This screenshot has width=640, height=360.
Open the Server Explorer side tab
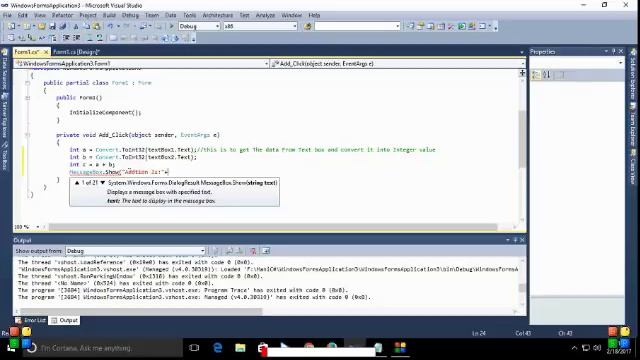click(4, 115)
